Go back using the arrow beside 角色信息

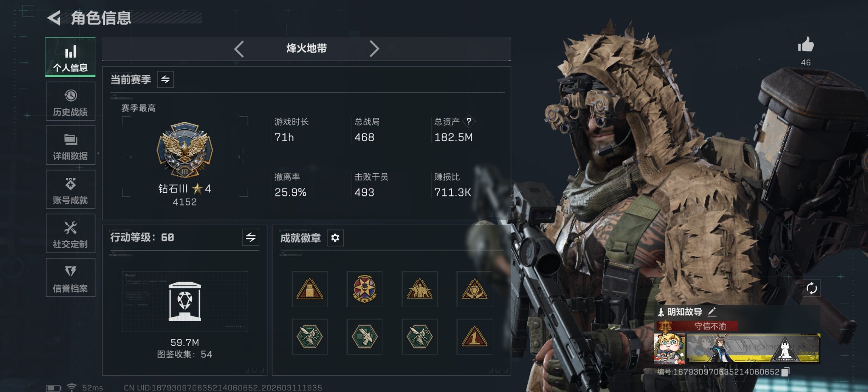pos(54,18)
